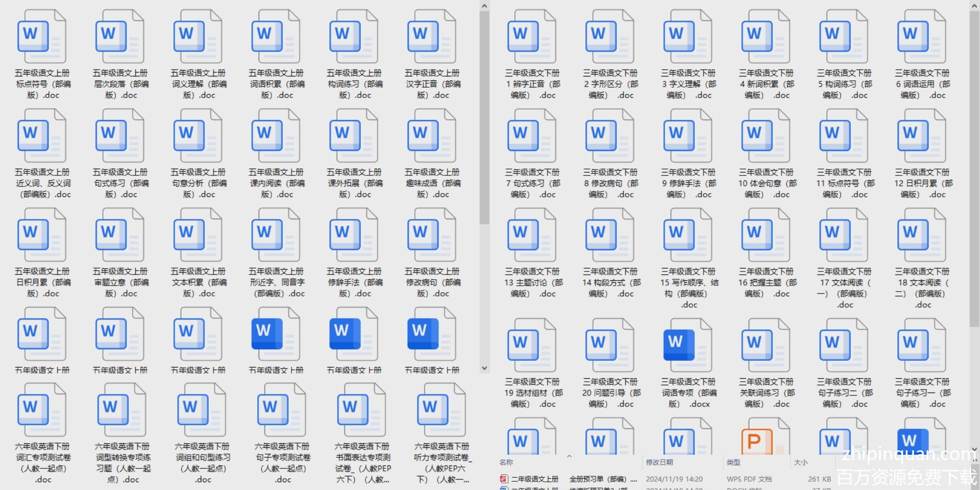Select the 三年级语文下册 句子练习二 filename
Screen dimensions: 980x490
click(x=845, y=392)
